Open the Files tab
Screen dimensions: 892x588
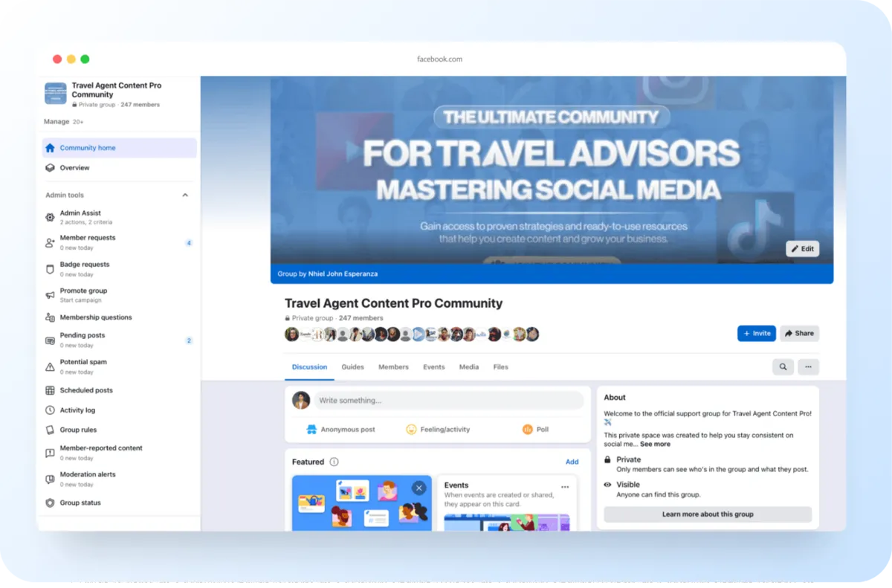tap(501, 367)
